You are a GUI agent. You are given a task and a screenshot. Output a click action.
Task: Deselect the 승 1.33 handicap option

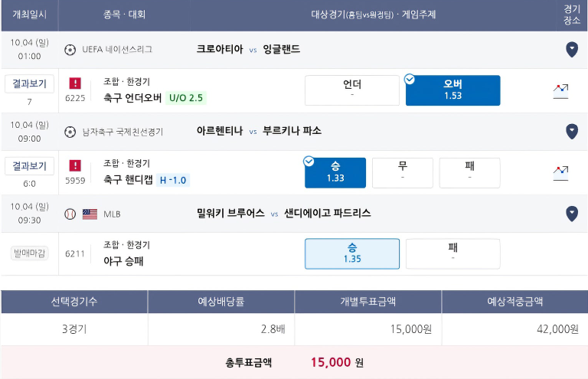335,172
